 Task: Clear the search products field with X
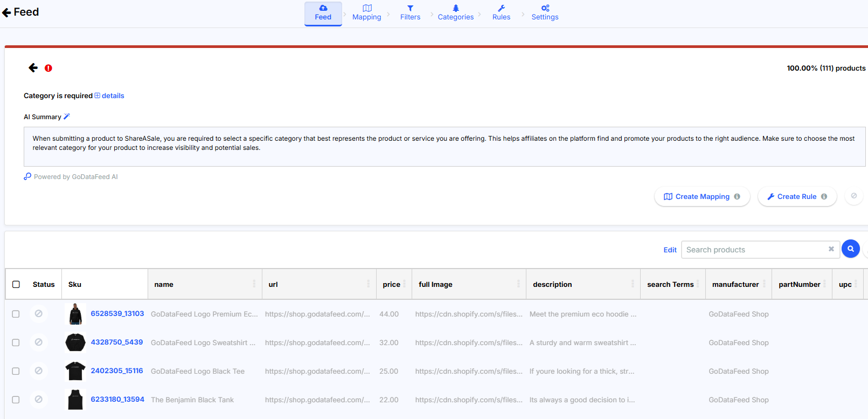point(831,249)
